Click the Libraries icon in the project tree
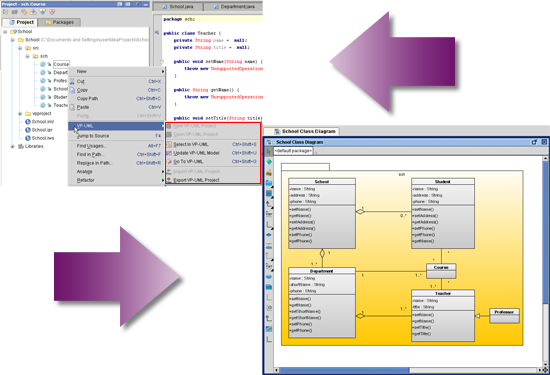 21,146
